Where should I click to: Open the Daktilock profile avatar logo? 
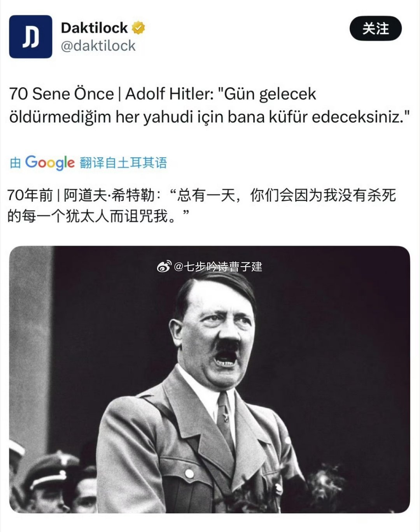tap(30, 37)
